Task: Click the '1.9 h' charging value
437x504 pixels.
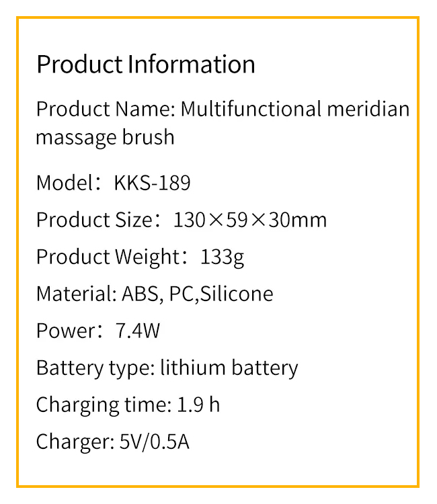Action: 198,405
